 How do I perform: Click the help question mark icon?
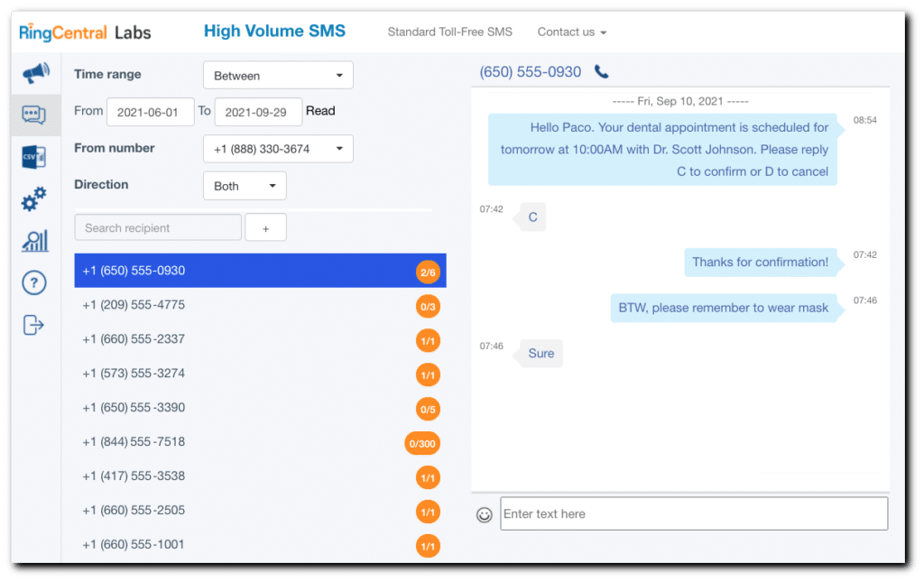(x=34, y=283)
